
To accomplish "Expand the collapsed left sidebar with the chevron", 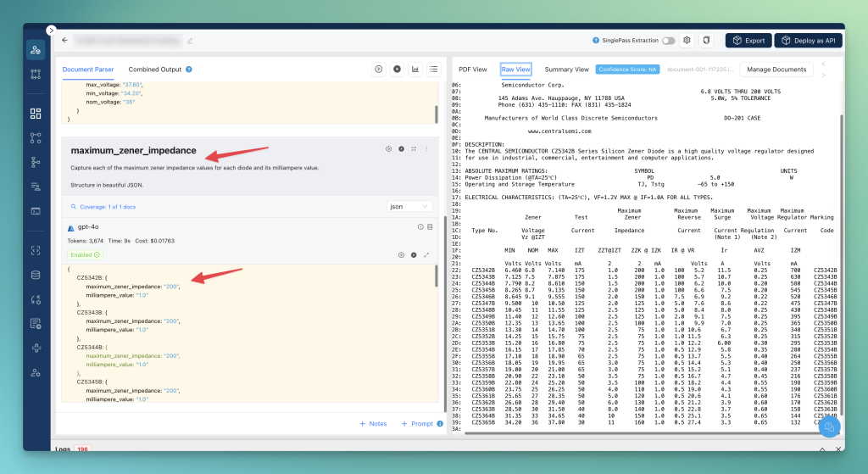I will [51, 30].
